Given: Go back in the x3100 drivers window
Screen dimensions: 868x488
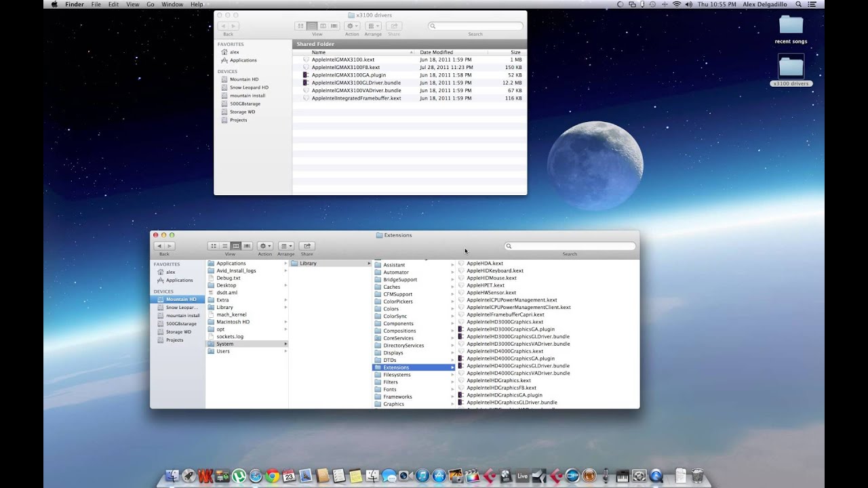Looking at the screenshot, I should click(x=223, y=26).
